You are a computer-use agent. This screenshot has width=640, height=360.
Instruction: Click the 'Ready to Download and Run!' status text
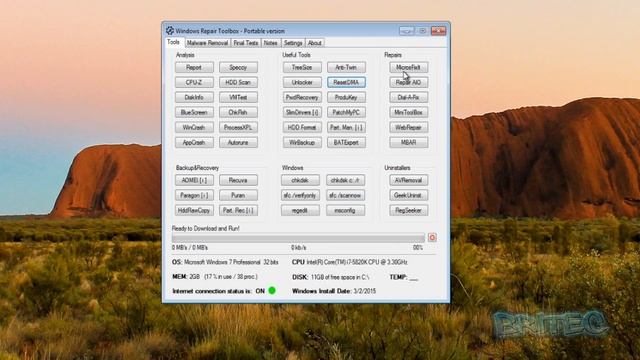pyautogui.click(x=206, y=229)
